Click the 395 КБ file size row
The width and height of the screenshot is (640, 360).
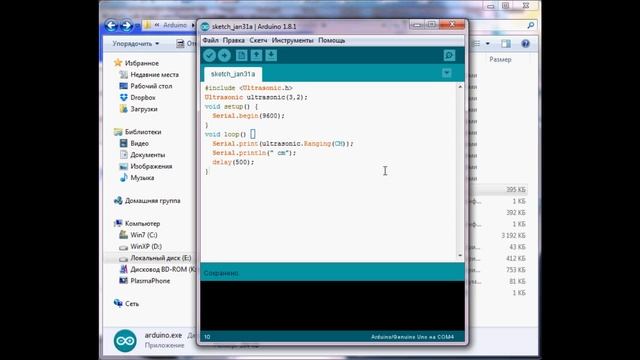click(x=516, y=190)
